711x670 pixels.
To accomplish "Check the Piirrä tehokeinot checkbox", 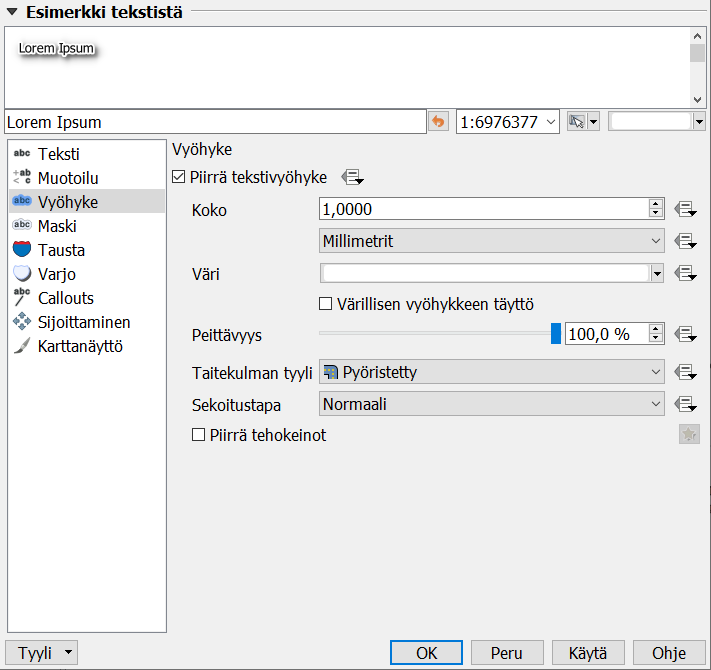I will click(198, 436).
